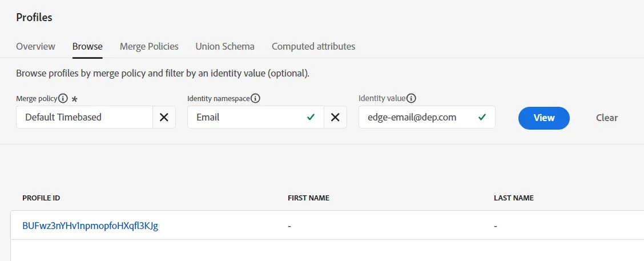Click the LAST NAME column header

pyautogui.click(x=514, y=198)
